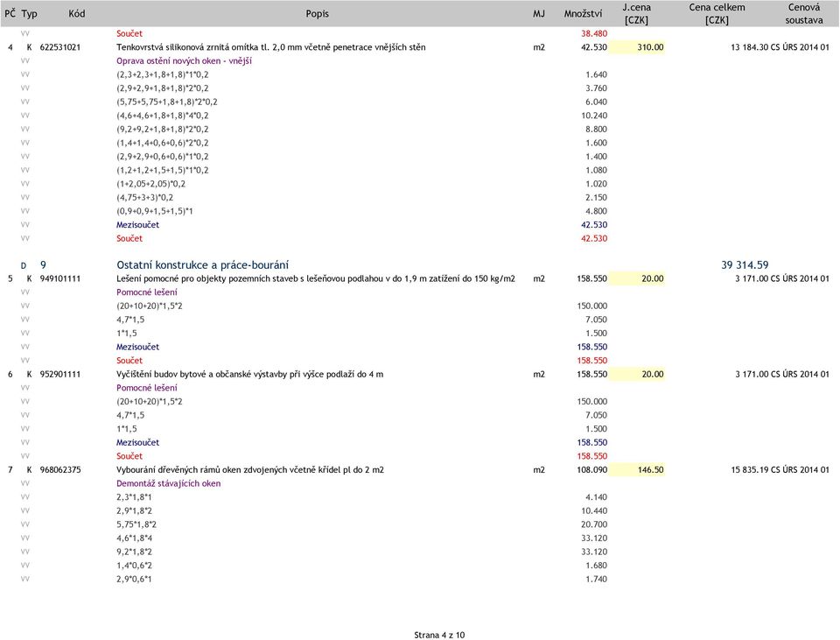This screenshot has height=640, width=840.
Task: Select formula "(1,4+1,4+0,6+0,6)*2*0,2"
Action: pos(163,143)
